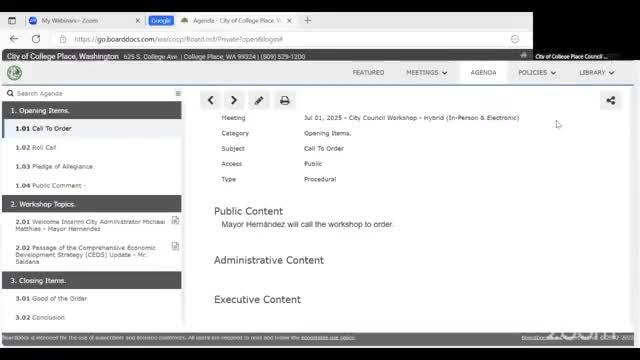Open attachment icon for item 2.02
The image size is (640, 360).
(175, 246)
